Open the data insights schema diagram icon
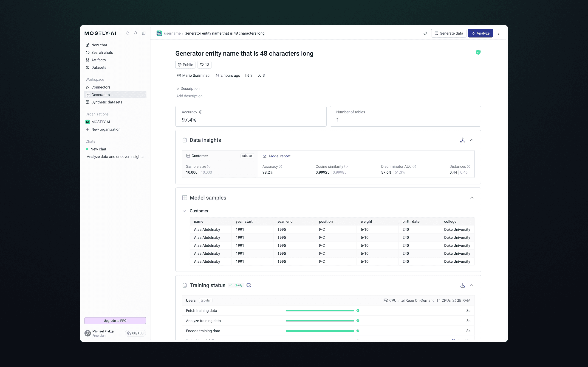 tap(462, 140)
